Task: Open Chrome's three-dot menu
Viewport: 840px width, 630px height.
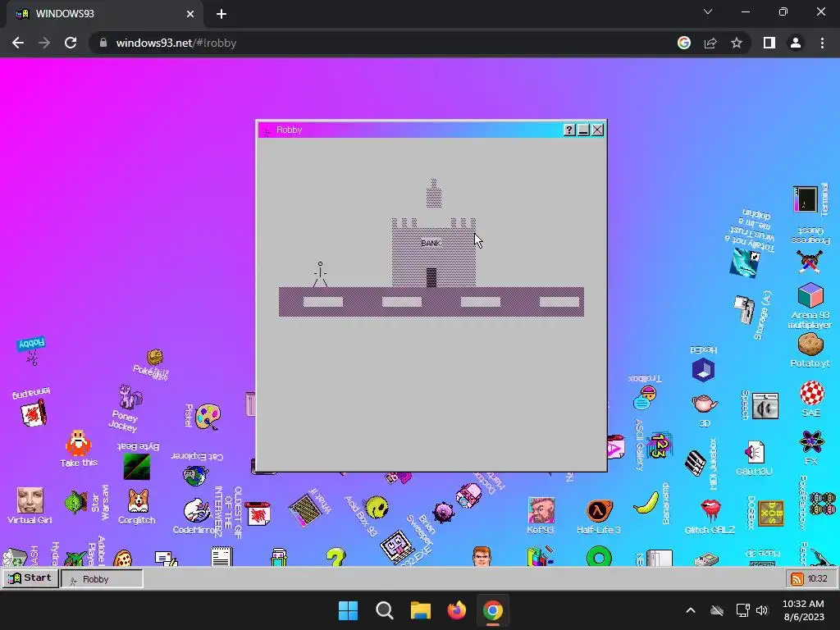Action: point(822,43)
